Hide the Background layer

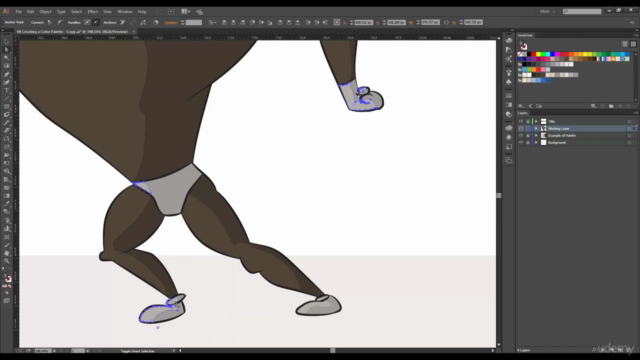click(520, 142)
